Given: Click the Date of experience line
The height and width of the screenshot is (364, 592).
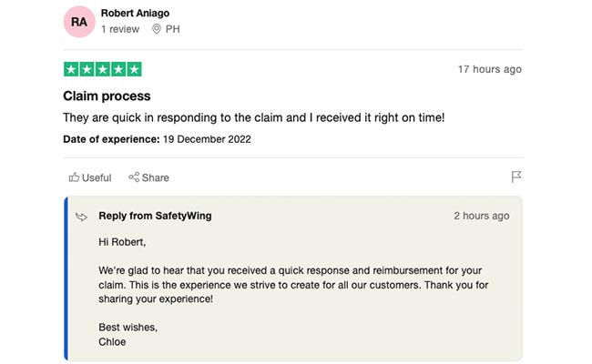Looking at the screenshot, I should pos(157,139).
